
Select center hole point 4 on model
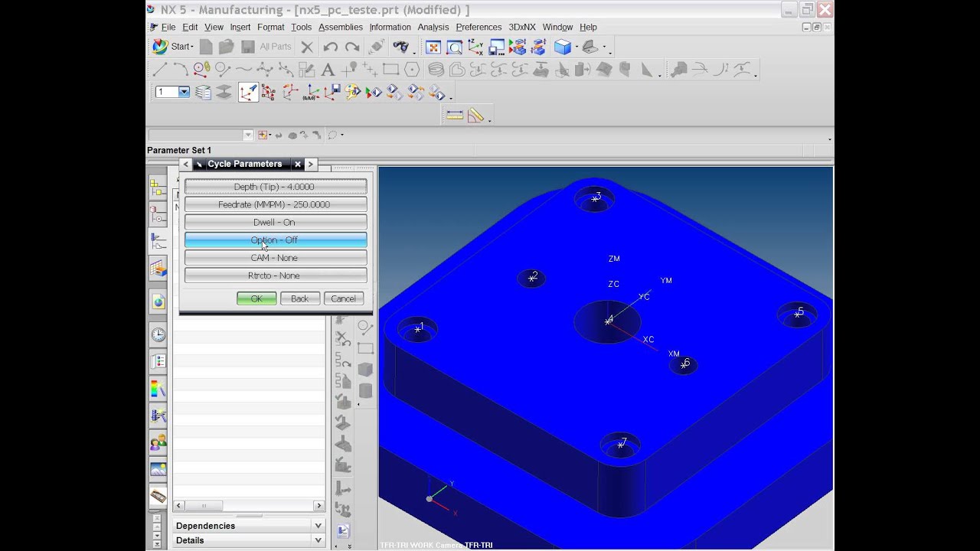point(609,320)
